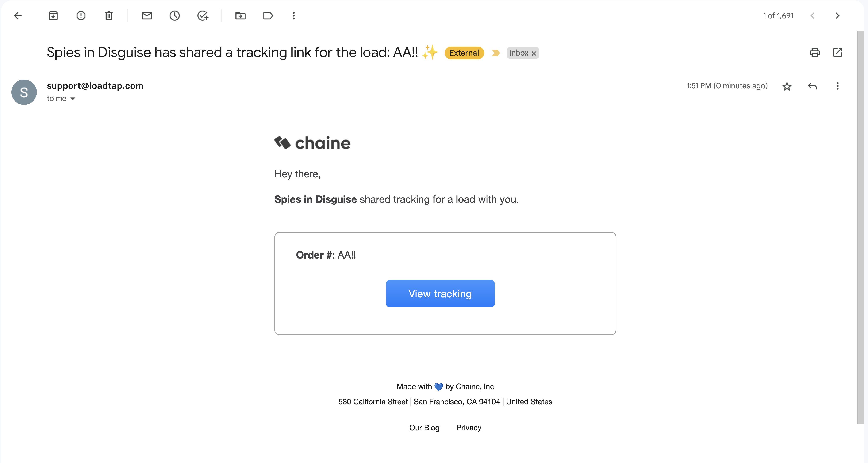Go back to inbox with arrow
868x463 pixels.
(18, 15)
